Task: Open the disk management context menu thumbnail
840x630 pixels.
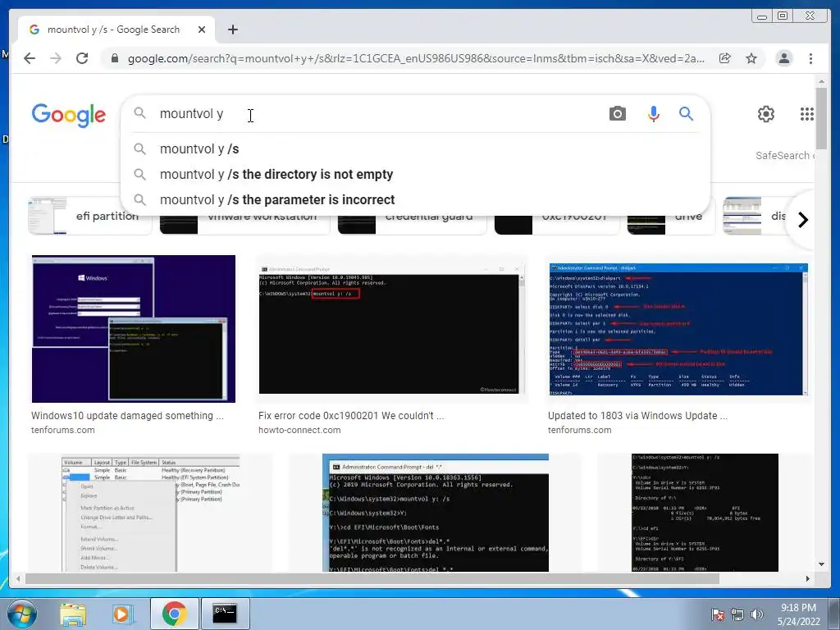Action: coord(151,513)
